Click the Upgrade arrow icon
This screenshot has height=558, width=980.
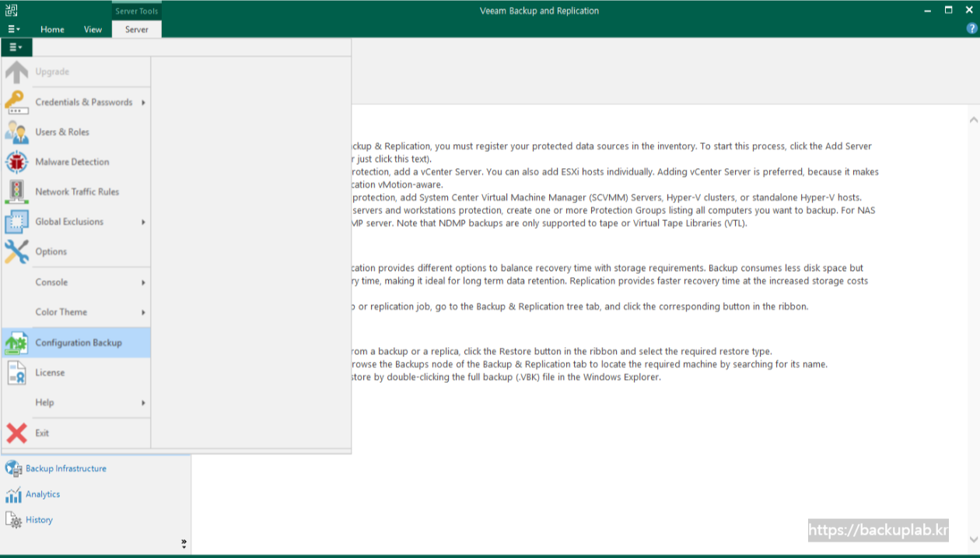click(16, 72)
